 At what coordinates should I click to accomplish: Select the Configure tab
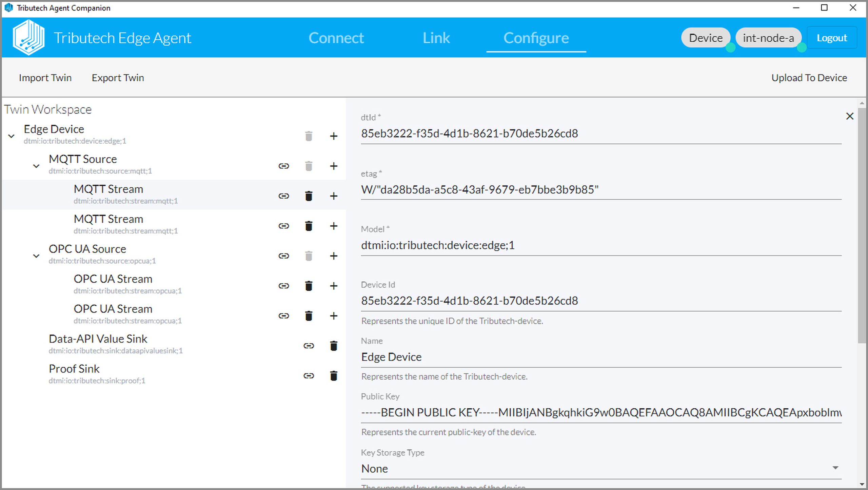536,38
